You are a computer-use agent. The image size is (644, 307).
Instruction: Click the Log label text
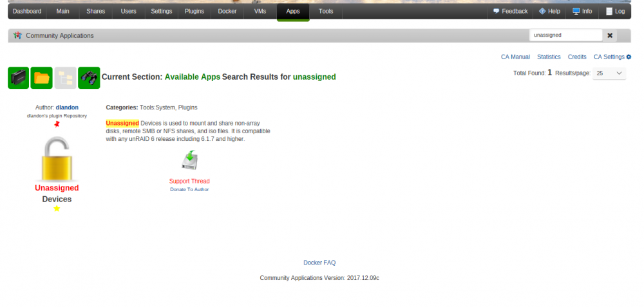(620, 11)
